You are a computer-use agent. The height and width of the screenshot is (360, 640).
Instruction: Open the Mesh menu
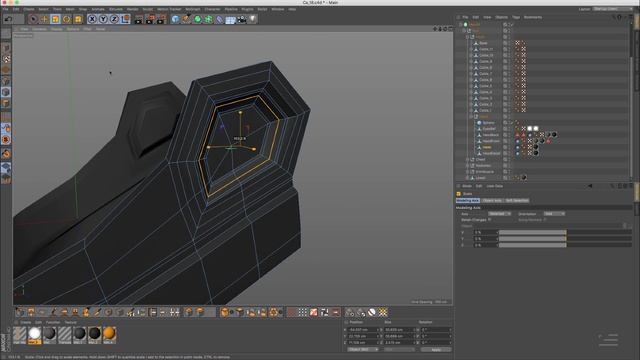(70, 9)
